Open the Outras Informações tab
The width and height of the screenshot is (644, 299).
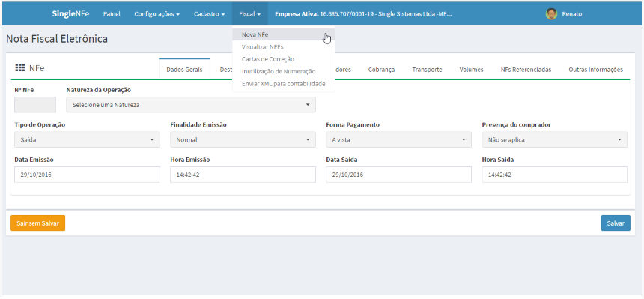pos(595,70)
